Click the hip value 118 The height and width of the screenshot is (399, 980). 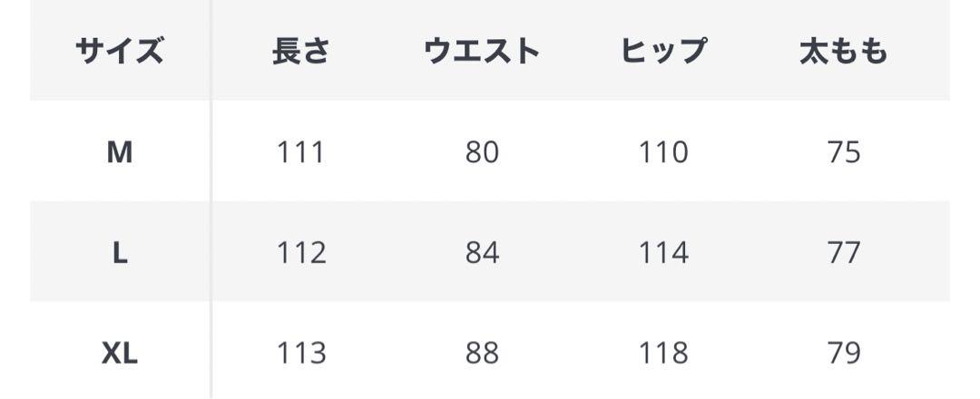coord(663,354)
